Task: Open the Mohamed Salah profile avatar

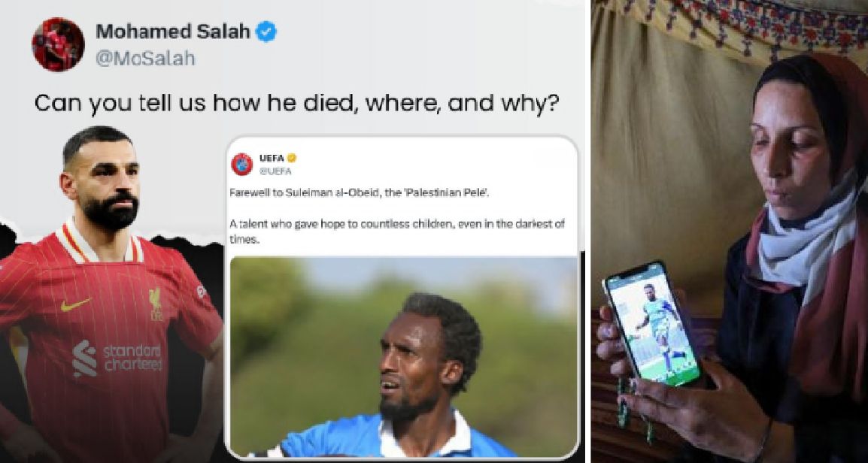Action: pyautogui.click(x=58, y=44)
